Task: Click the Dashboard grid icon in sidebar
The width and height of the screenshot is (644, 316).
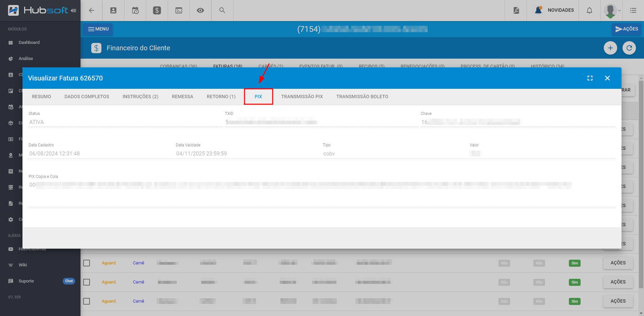Action: (11, 43)
